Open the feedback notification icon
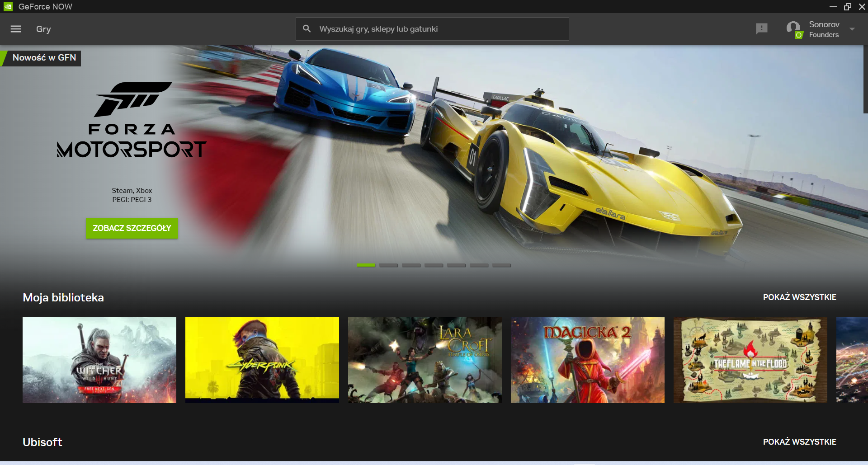The height and width of the screenshot is (465, 868). (x=762, y=29)
